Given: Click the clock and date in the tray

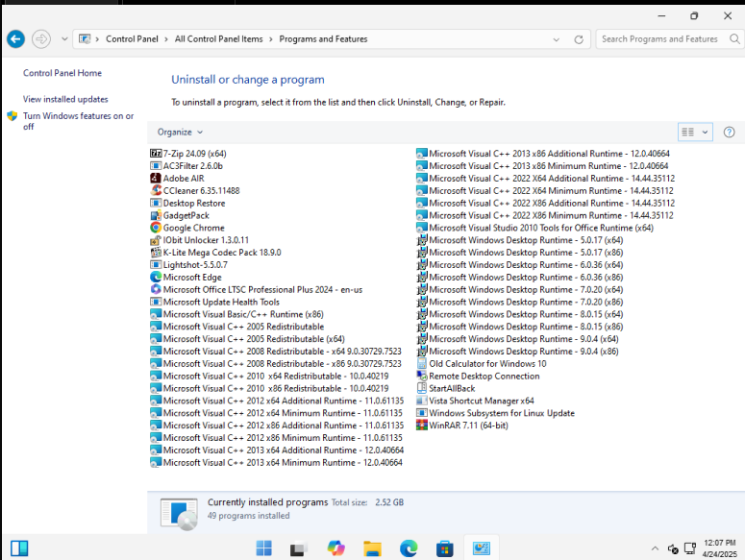Looking at the screenshot, I should [719, 548].
